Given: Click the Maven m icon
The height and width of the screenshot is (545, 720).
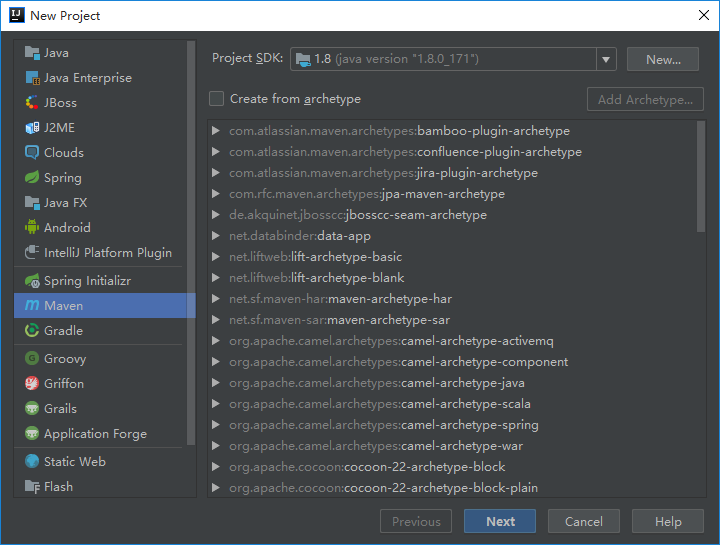Looking at the screenshot, I should [32, 305].
